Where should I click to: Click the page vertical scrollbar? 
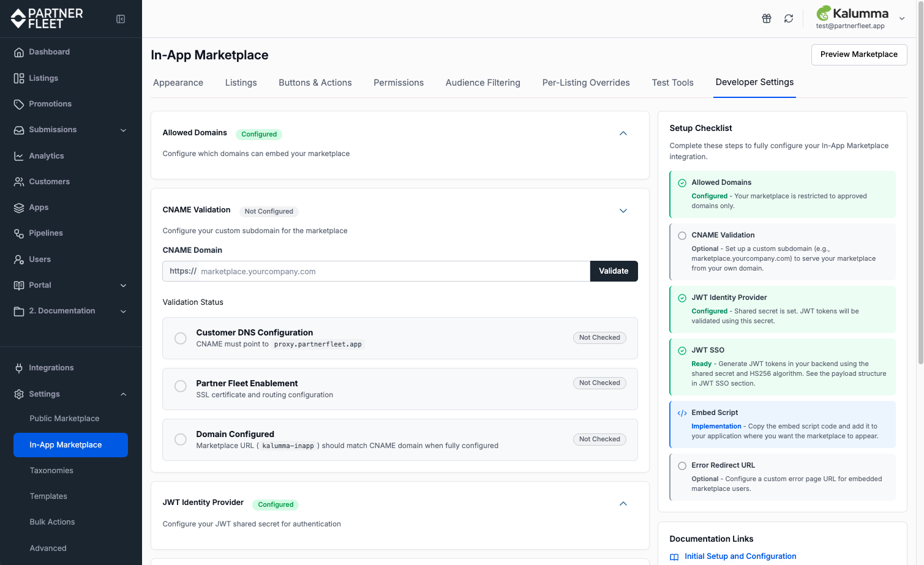920,184
